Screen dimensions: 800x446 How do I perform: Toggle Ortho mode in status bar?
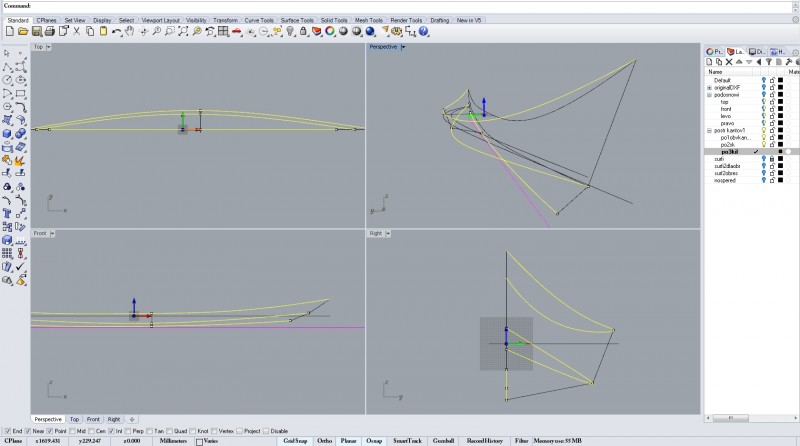coord(324,440)
